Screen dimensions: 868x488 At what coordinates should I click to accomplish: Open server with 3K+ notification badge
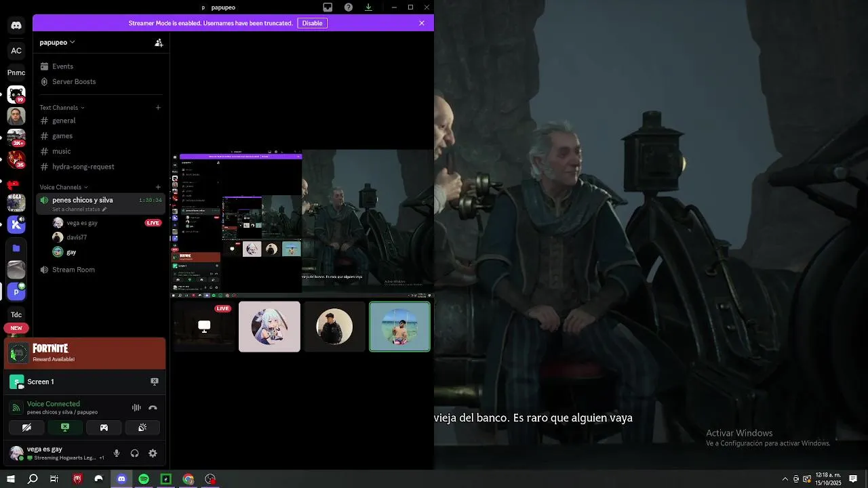tap(16, 138)
